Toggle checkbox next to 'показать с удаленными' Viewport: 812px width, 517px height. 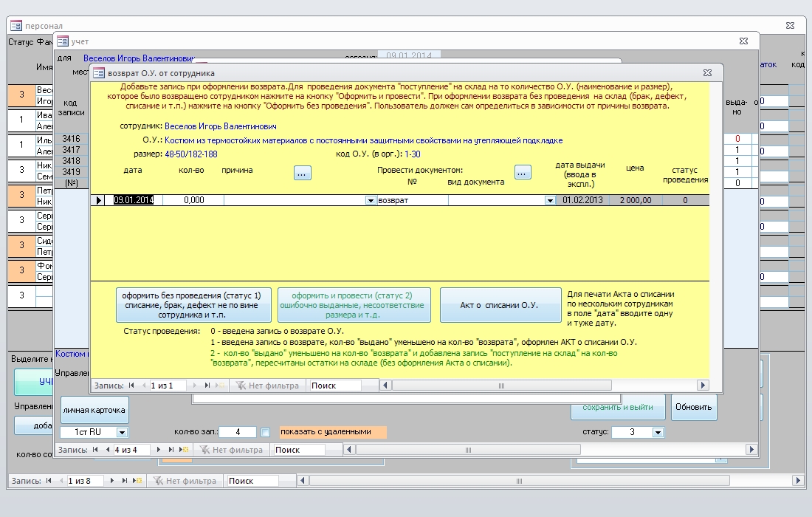click(266, 432)
